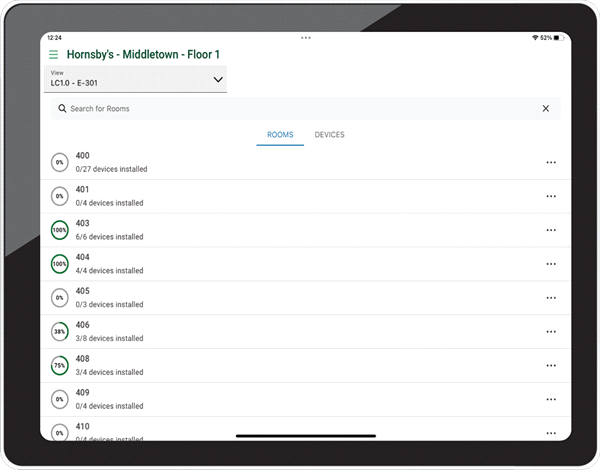Click room 401's 0% progress circle
The width and height of the screenshot is (600, 470).
(60, 196)
